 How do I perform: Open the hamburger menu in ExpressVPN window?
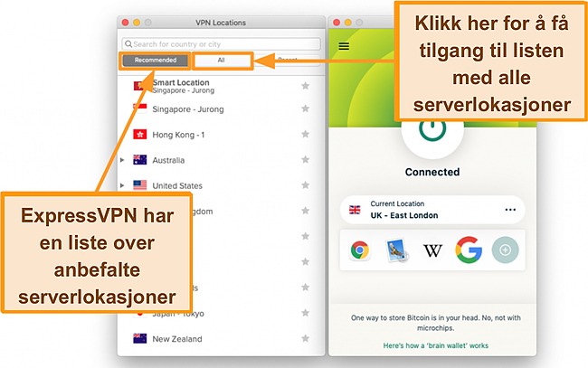(344, 46)
